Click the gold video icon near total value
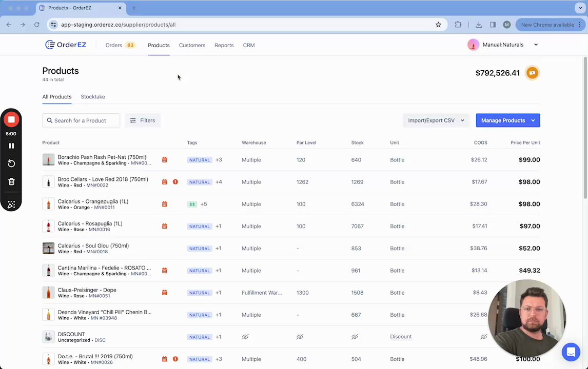 tap(532, 73)
